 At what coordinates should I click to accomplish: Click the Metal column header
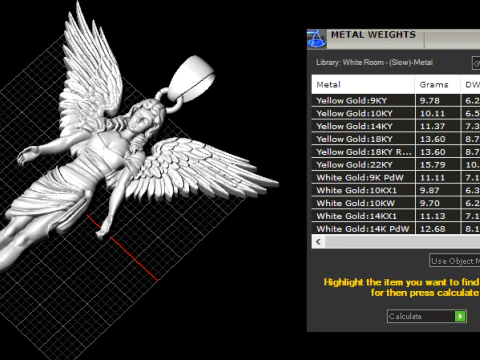click(x=363, y=85)
